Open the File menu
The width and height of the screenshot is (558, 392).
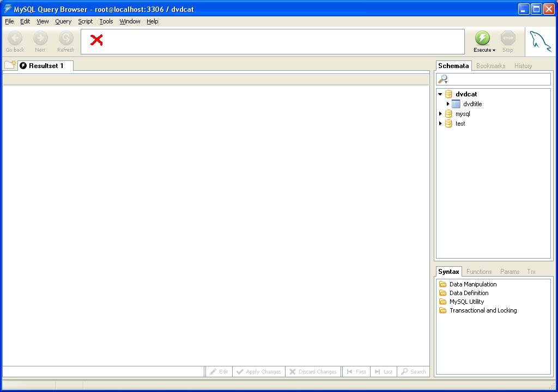(x=9, y=21)
